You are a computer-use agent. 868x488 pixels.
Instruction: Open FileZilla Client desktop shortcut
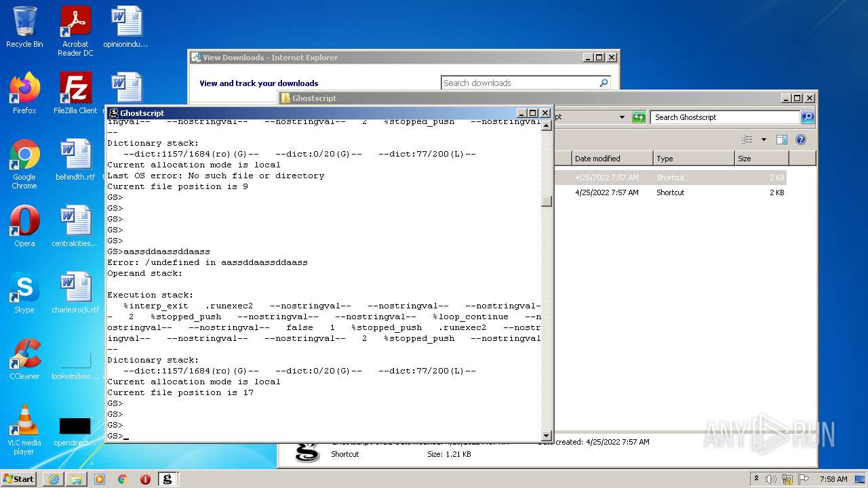75,94
